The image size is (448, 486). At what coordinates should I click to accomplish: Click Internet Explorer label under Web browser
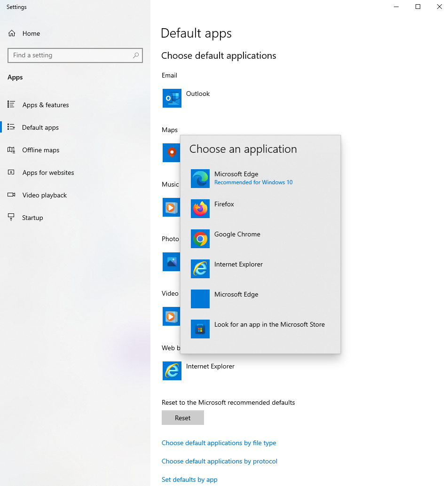pos(210,366)
